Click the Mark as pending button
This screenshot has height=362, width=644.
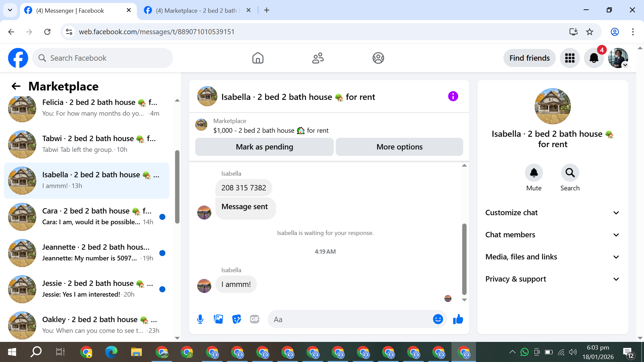(x=264, y=147)
